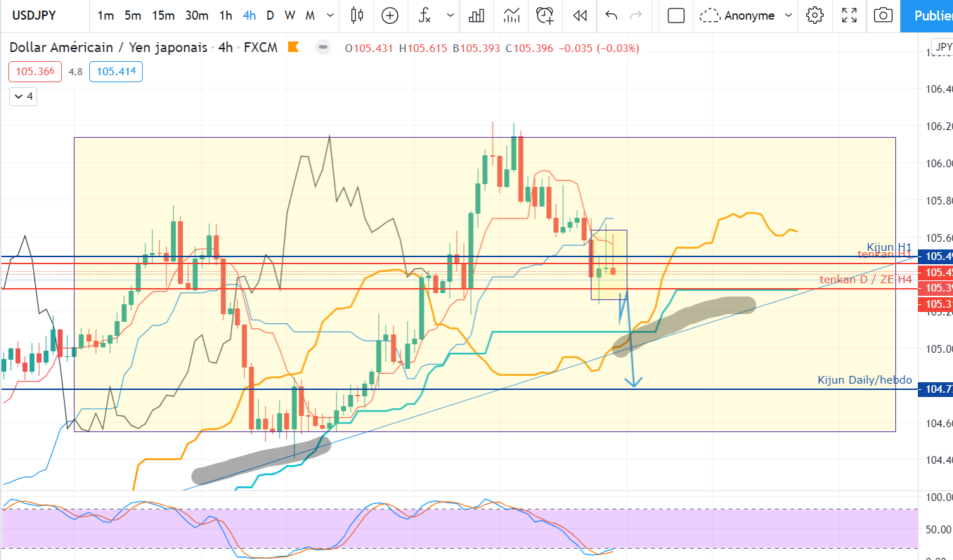953x560 pixels.
Task: Click the Dollar Américain / Yen japonais title
Action: (x=109, y=48)
